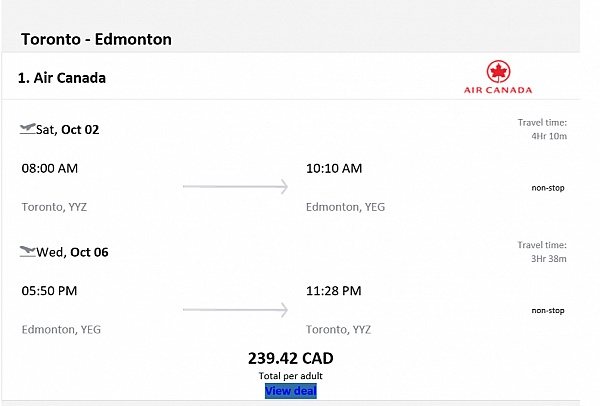
Task: Click the outbound flight arrow icon
Action: (235, 186)
